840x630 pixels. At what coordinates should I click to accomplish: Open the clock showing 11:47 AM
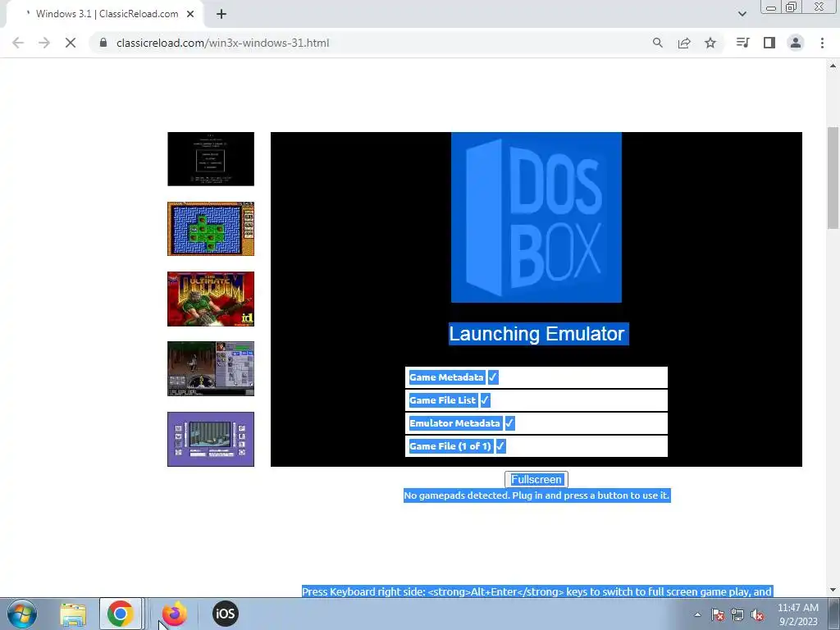798,614
